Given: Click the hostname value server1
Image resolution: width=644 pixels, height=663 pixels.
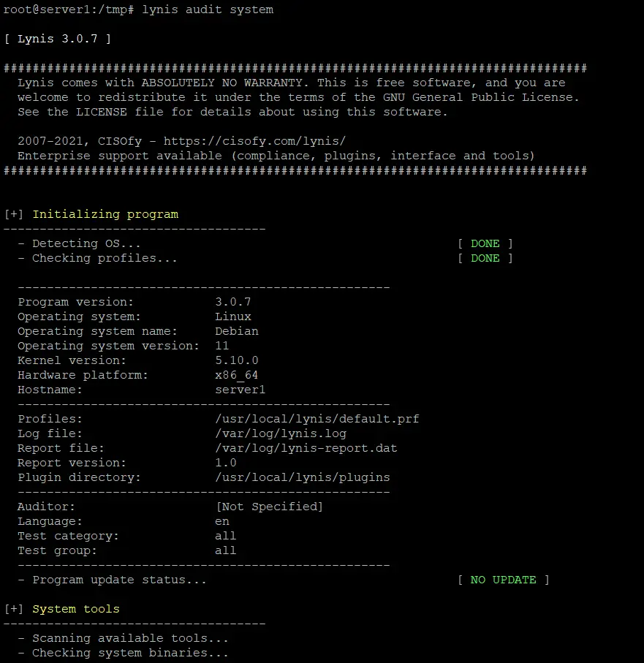Looking at the screenshot, I should pos(240,390).
